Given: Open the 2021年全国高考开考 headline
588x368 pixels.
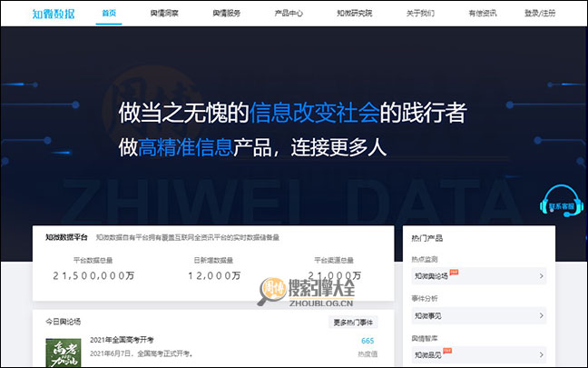Looking at the screenshot, I should tap(122, 340).
